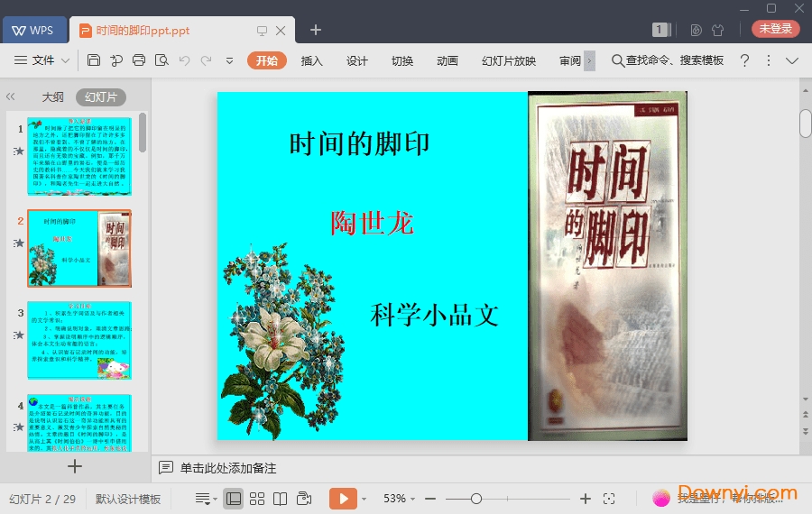812x514 pixels.
Task: Select slide 1 thumbnail
Action: 79,156
